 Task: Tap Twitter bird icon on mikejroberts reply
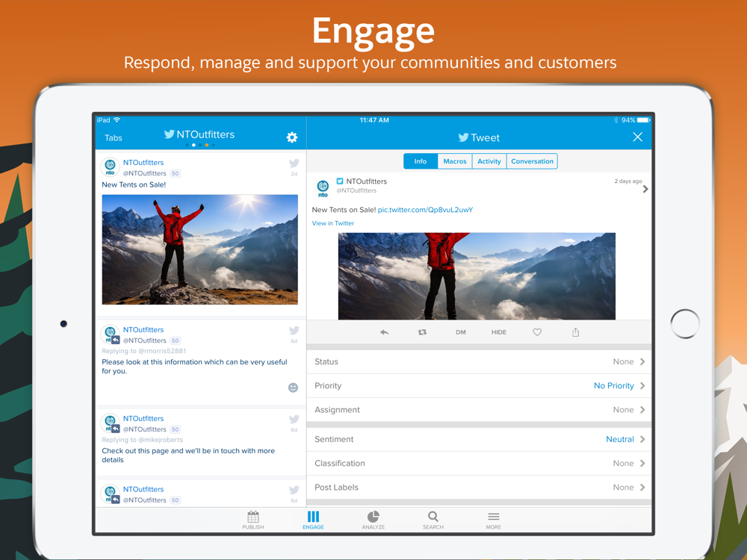pos(294,419)
